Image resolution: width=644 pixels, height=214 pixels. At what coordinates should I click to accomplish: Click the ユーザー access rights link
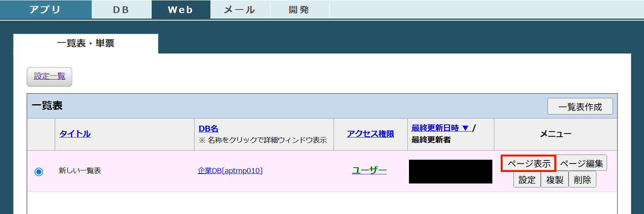[x=369, y=170]
